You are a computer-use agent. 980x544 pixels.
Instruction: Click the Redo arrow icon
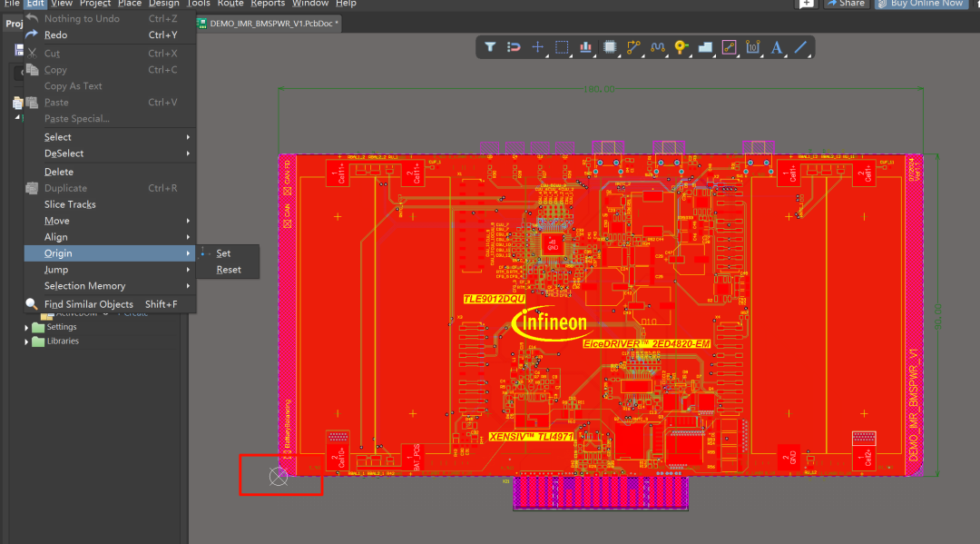pos(31,35)
